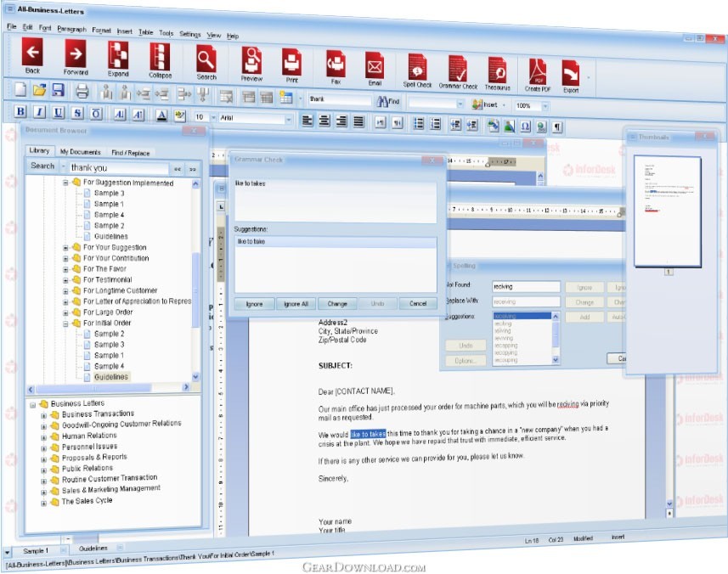Cancel the Grammar Check dialog
Viewport: 728px width, 574px height.
point(418,303)
